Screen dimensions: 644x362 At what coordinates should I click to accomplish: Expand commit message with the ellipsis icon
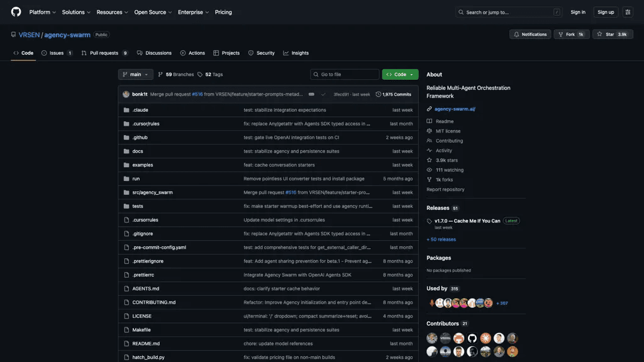point(311,94)
